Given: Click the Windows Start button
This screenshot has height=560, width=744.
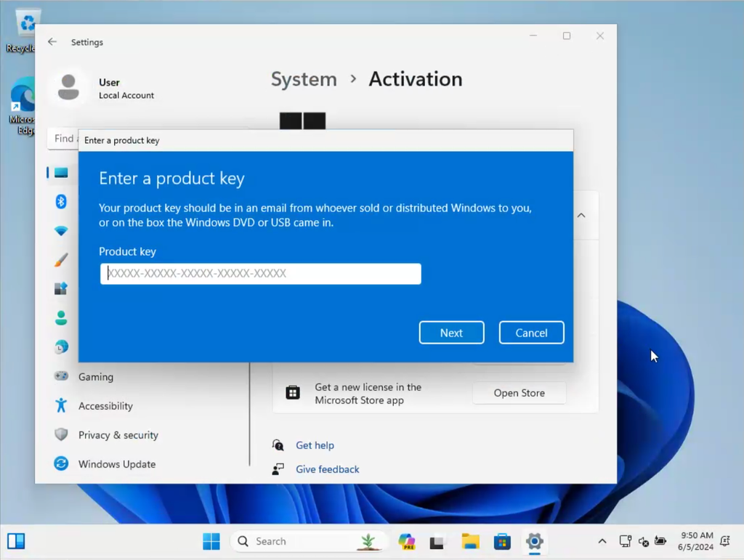Looking at the screenshot, I should (x=211, y=542).
